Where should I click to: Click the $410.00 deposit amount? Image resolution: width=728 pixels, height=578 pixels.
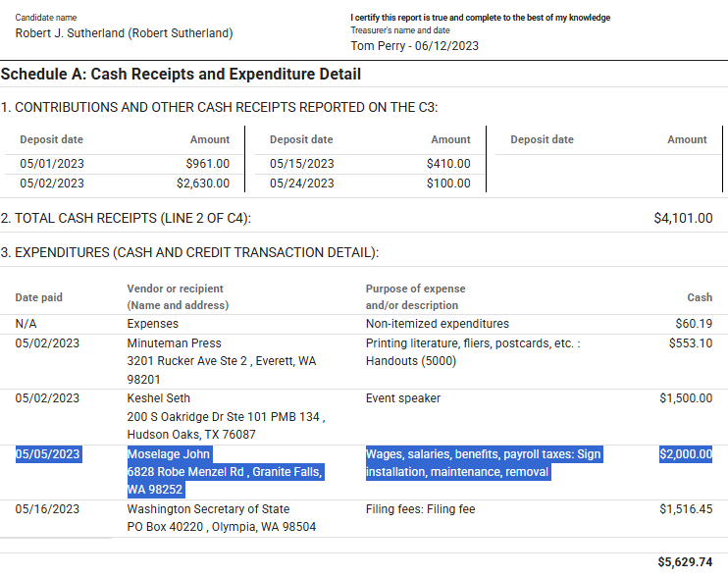[448, 164]
